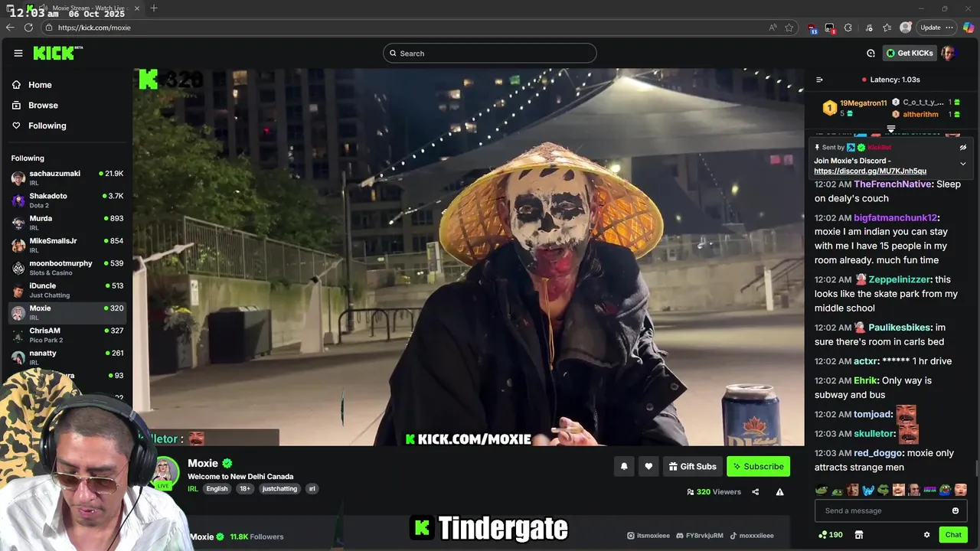Open the Discord invite link in pinned message

870,171
